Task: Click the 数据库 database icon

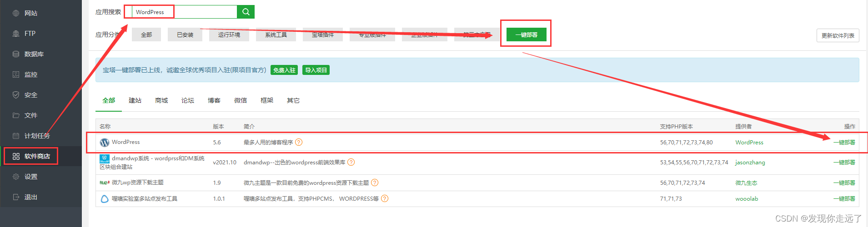Action: pyautogui.click(x=16, y=54)
